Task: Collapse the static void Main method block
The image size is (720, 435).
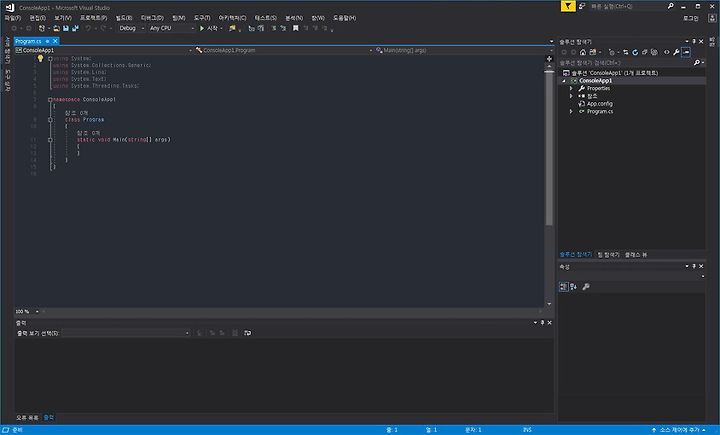Action: 50,140
